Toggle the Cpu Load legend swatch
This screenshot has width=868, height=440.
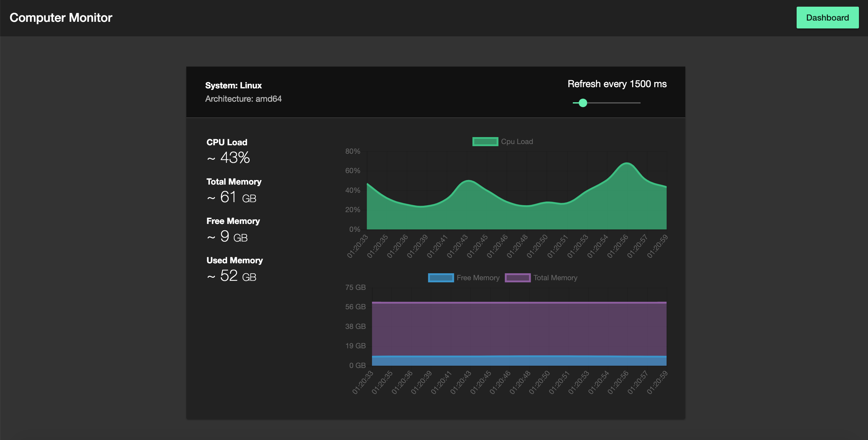(485, 142)
